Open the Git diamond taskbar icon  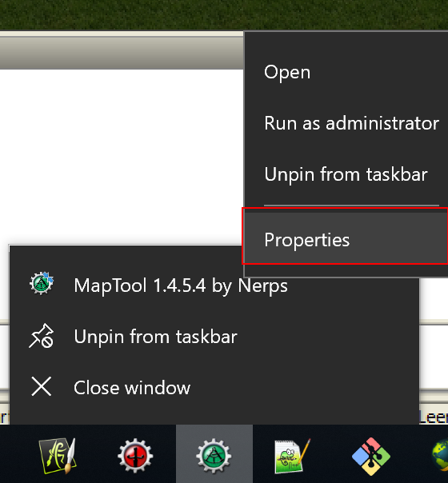click(x=371, y=456)
